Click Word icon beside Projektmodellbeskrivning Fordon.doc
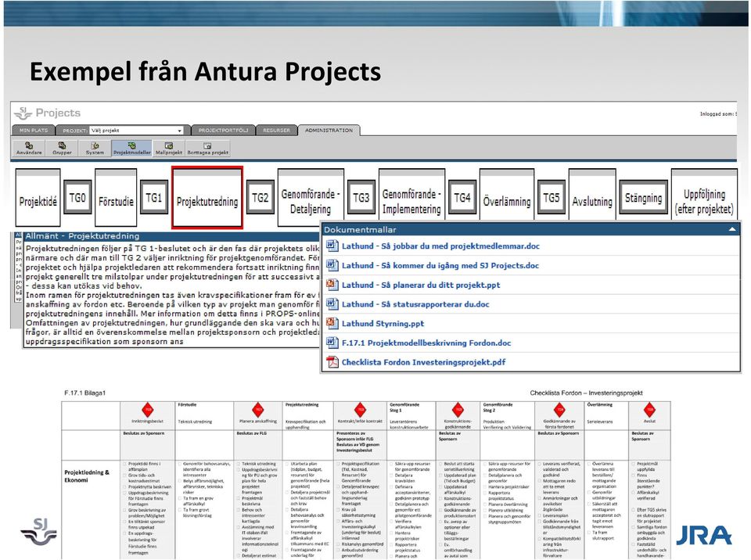The image size is (751, 560). point(332,343)
